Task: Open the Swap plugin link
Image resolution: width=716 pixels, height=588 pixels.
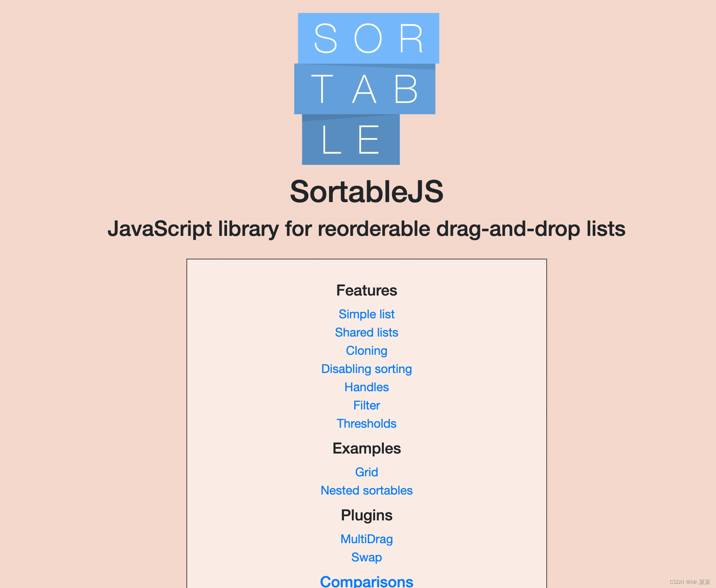Action: [366, 557]
